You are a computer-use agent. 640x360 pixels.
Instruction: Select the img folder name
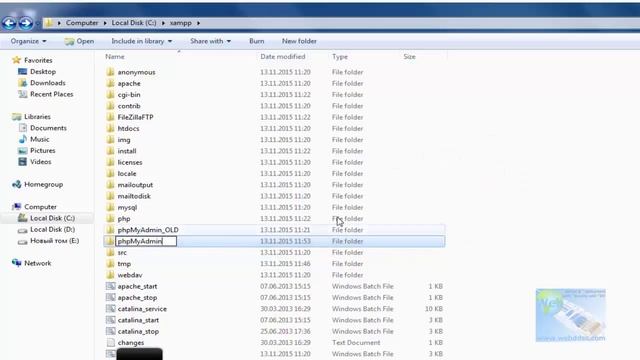pos(124,140)
